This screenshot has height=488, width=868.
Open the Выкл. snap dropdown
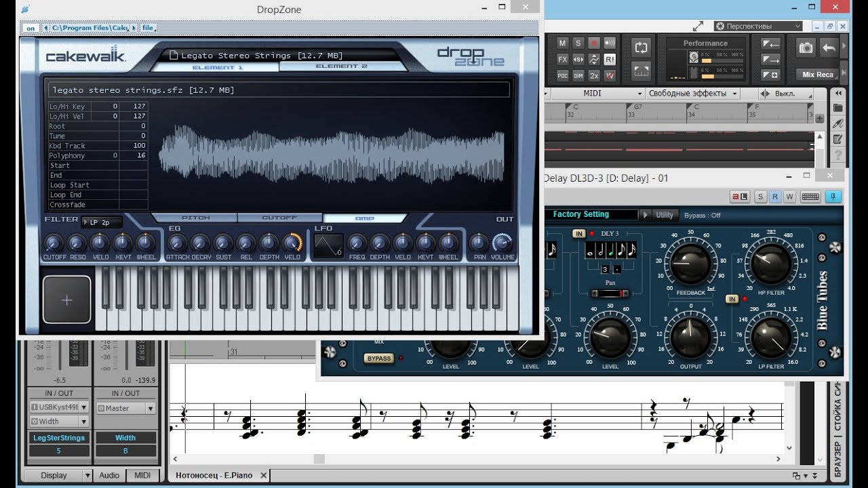tap(785, 94)
